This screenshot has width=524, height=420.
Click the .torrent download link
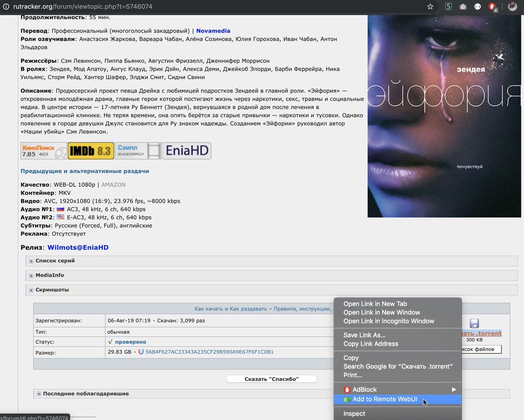pyautogui.click(x=481, y=333)
